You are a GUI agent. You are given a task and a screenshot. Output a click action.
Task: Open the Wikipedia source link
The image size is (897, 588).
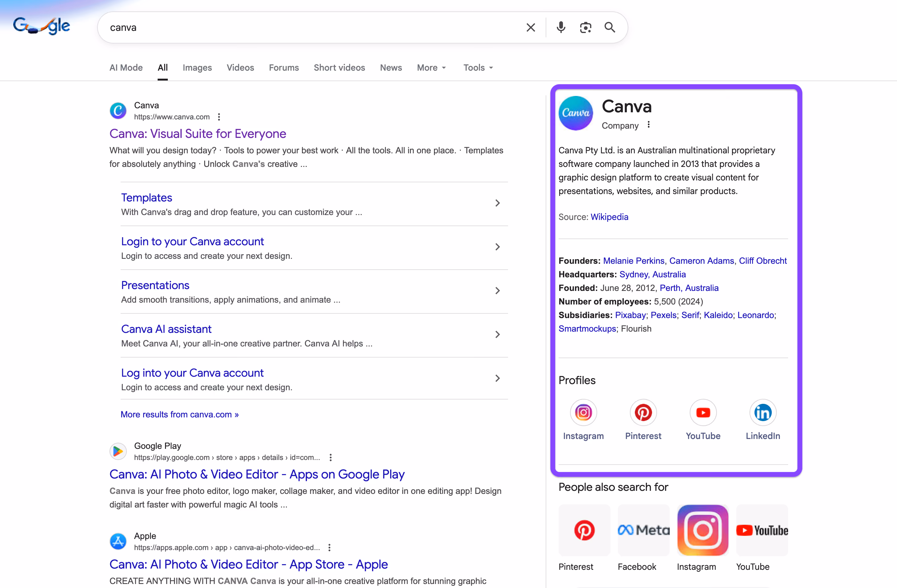point(610,217)
